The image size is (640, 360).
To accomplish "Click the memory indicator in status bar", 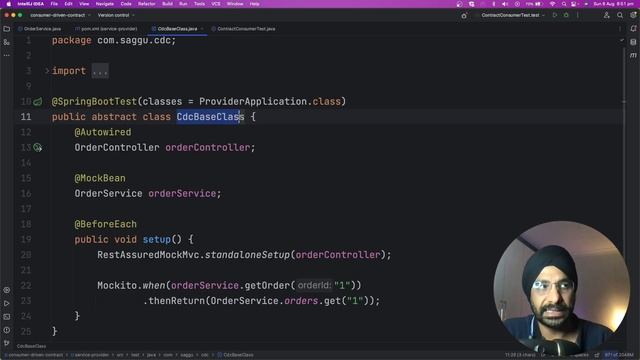I will click(619, 355).
